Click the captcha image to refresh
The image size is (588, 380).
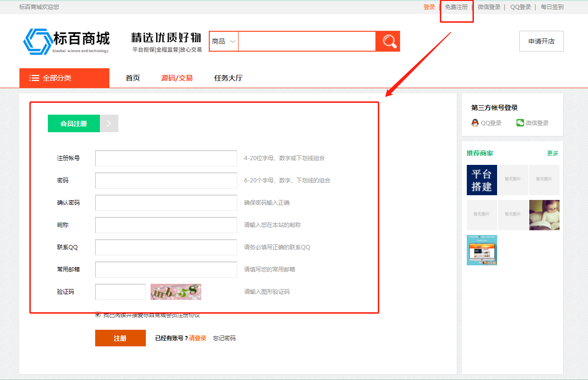coord(176,292)
